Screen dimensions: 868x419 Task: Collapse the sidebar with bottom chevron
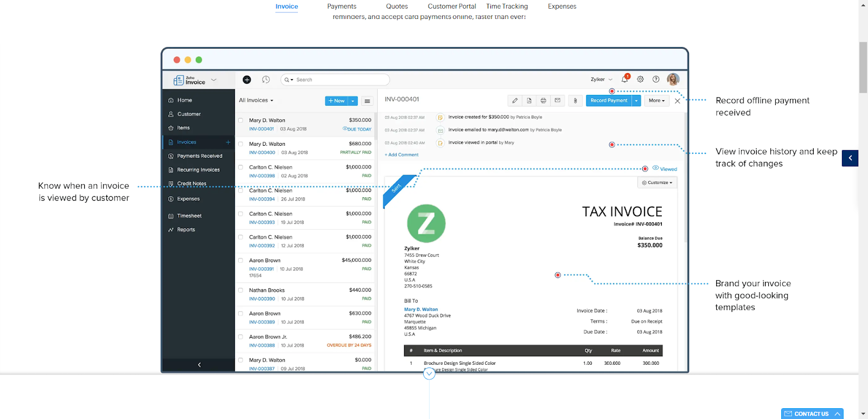point(199,365)
